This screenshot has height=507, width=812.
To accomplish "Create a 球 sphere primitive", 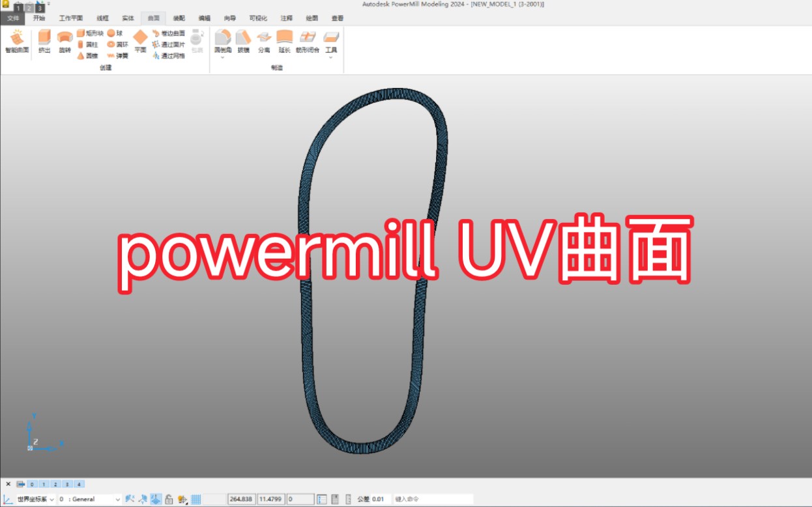I will (x=115, y=33).
